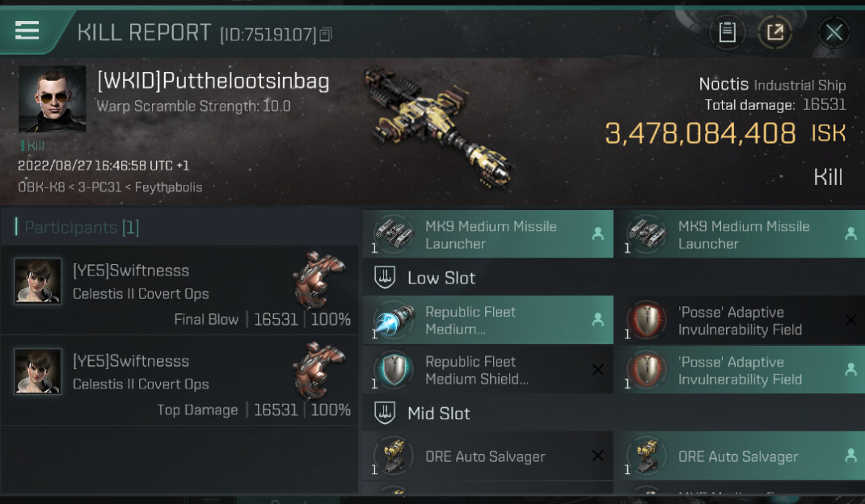Select the Top Damage participant portrait
The image size is (865, 504).
tap(38, 372)
